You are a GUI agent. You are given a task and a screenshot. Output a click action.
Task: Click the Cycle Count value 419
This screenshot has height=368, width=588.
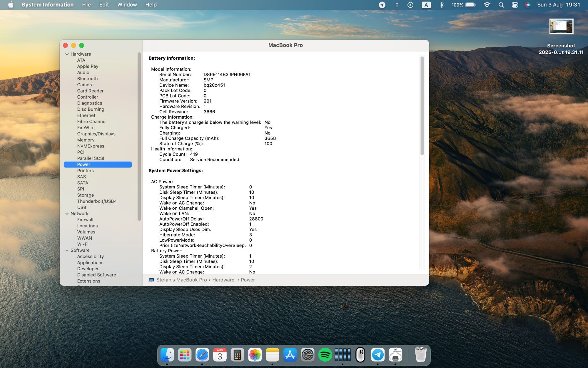point(194,154)
